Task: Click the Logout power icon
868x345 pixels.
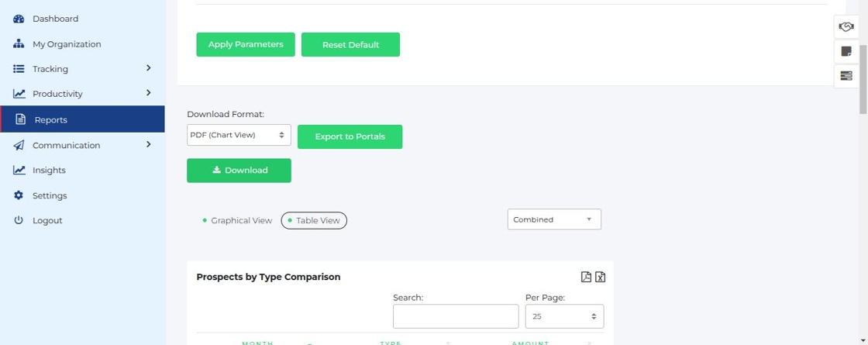Action: [x=19, y=220]
